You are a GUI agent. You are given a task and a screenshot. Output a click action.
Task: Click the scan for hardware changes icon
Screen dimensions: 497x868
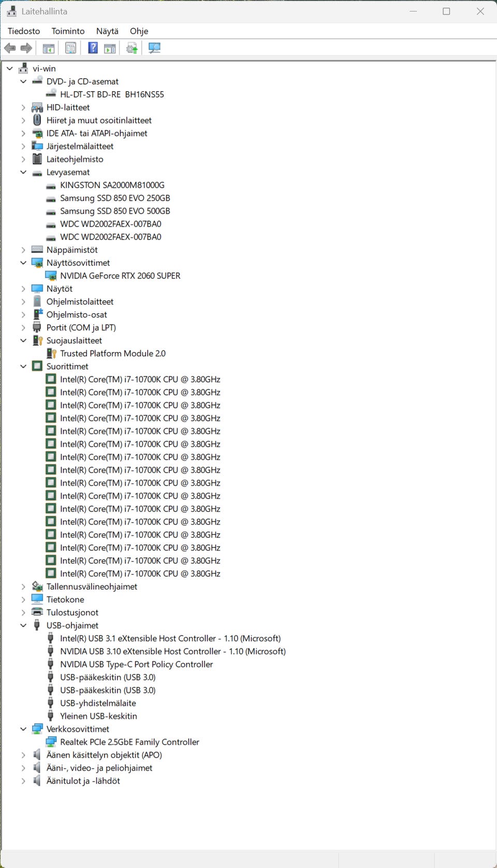(x=154, y=48)
